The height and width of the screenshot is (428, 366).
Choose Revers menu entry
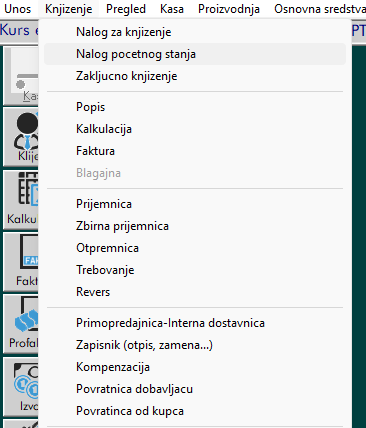tap(195, 292)
